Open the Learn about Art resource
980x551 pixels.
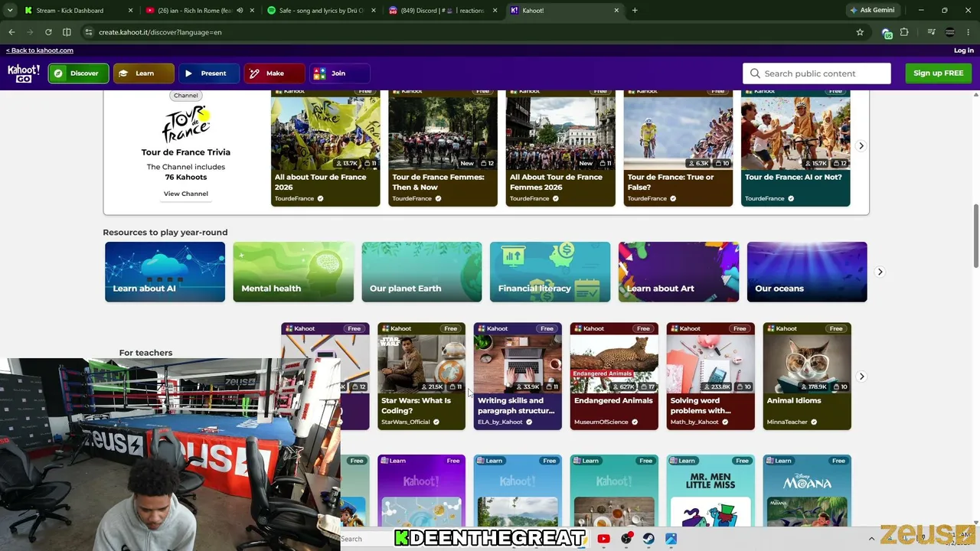[x=678, y=272]
